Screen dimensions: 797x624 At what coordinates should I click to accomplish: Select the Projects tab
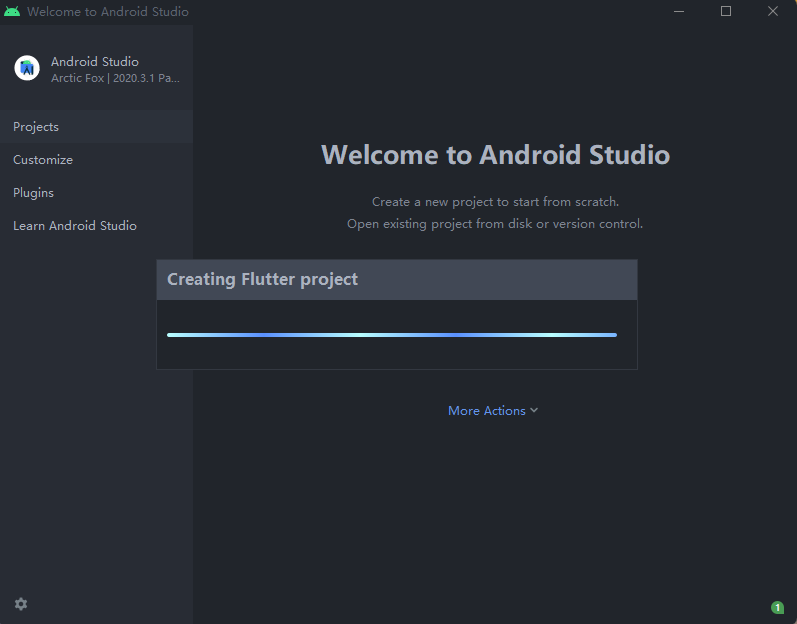[x=97, y=127]
